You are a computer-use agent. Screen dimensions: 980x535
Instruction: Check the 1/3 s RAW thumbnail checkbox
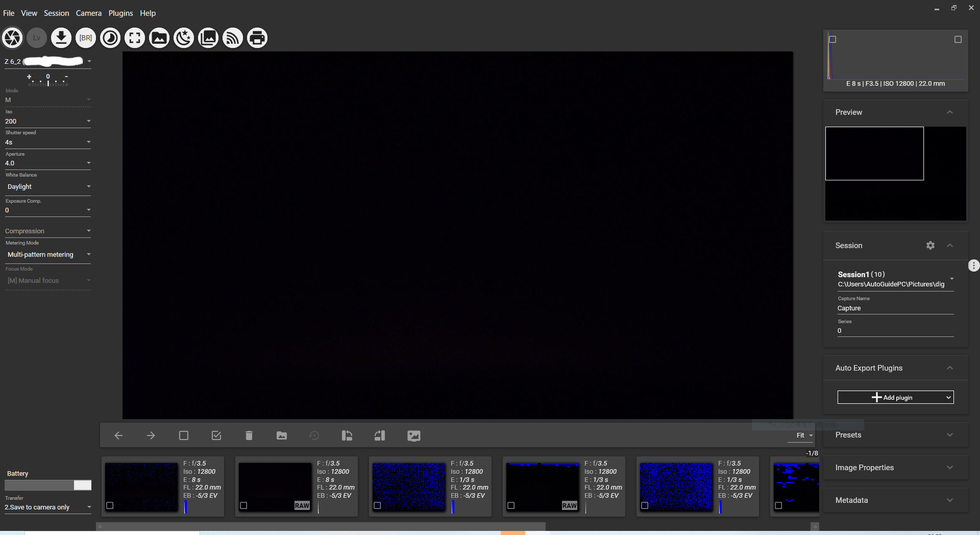511,505
